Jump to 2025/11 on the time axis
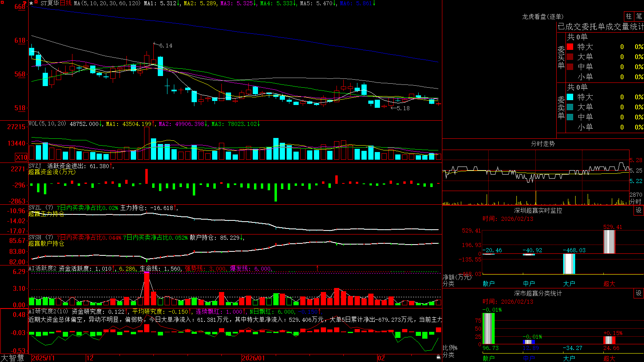 43,358
